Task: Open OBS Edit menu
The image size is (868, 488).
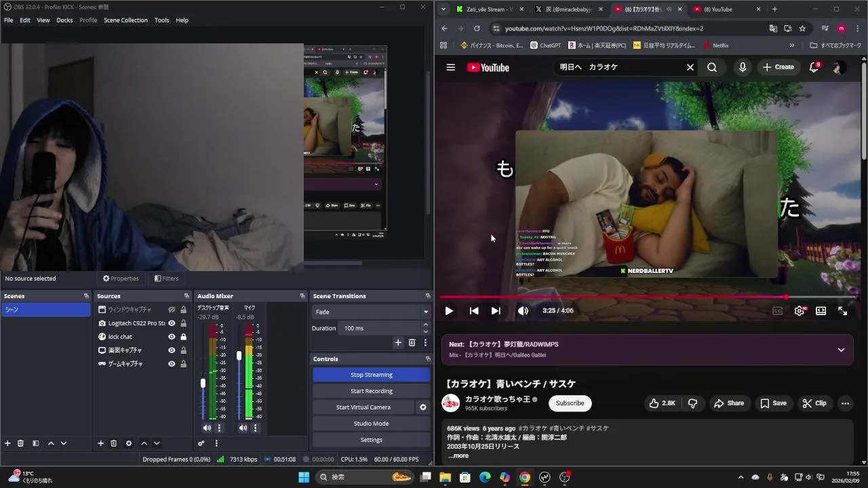Action: [x=25, y=20]
